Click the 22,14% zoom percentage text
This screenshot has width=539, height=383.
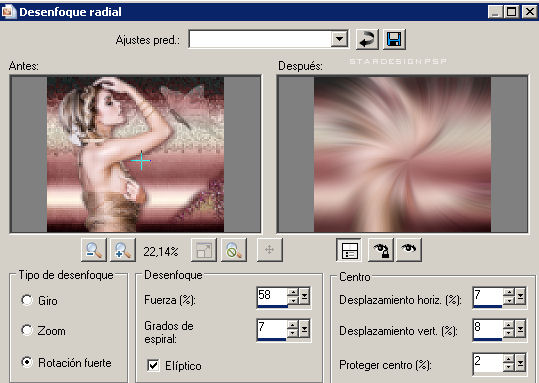click(161, 252)
